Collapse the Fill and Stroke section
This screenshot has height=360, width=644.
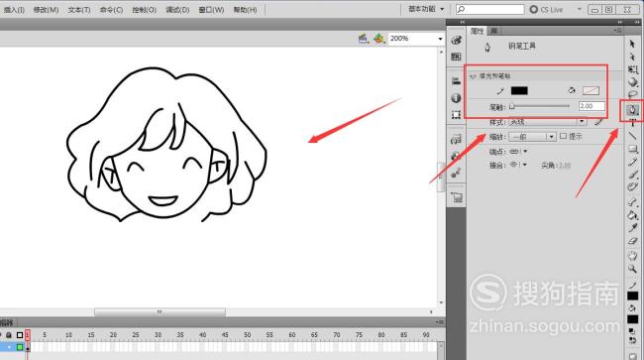tap(473, 76)
